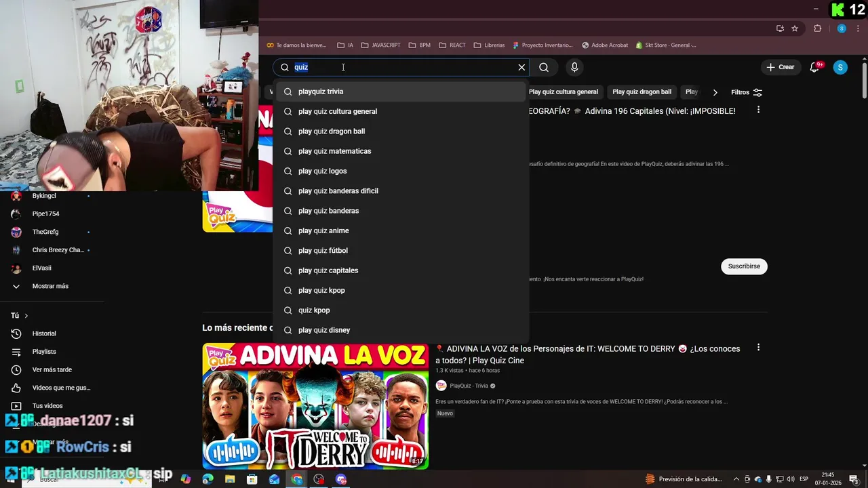Open the BPM bookmarks folder
Image resolution: width=868 pixels, height=488 pixels.
tap(419, 45)
